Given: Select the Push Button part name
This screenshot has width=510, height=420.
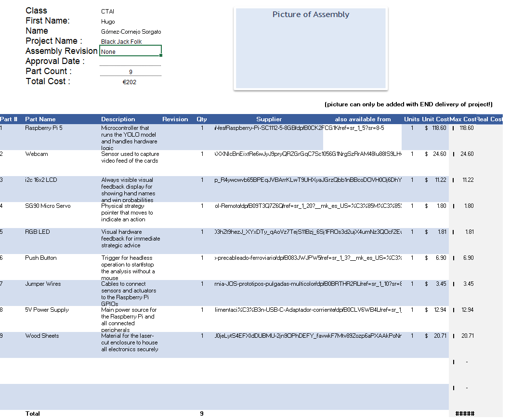Looking at the screenshot, I should 41,258.
